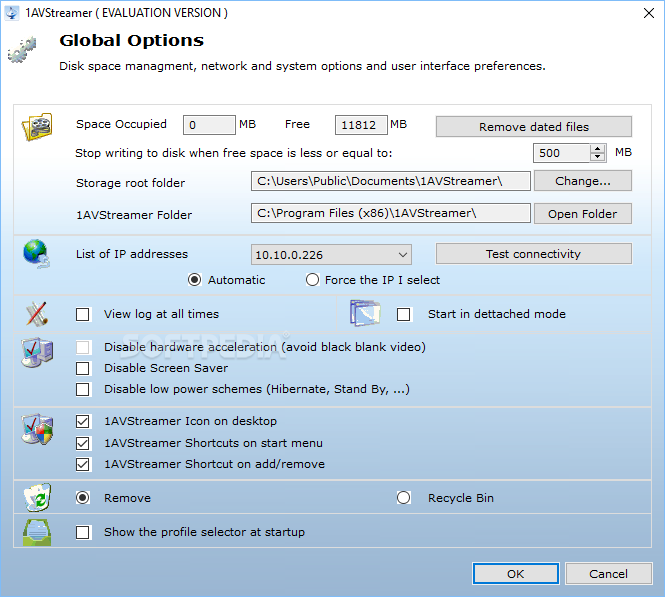This screenshot has width=665, height=597.
Task: Confirm settings with OK
Action: pyautogui.click(x=516, y=574)
